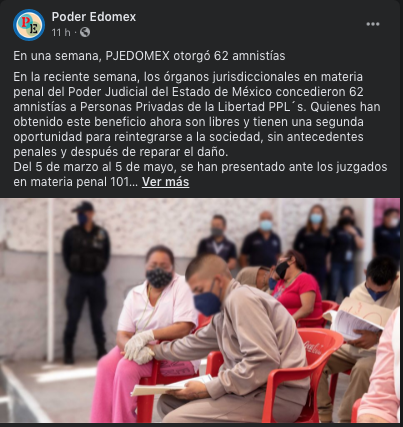Click the open booklet on the beige-clad man's lap

[172, 386]
